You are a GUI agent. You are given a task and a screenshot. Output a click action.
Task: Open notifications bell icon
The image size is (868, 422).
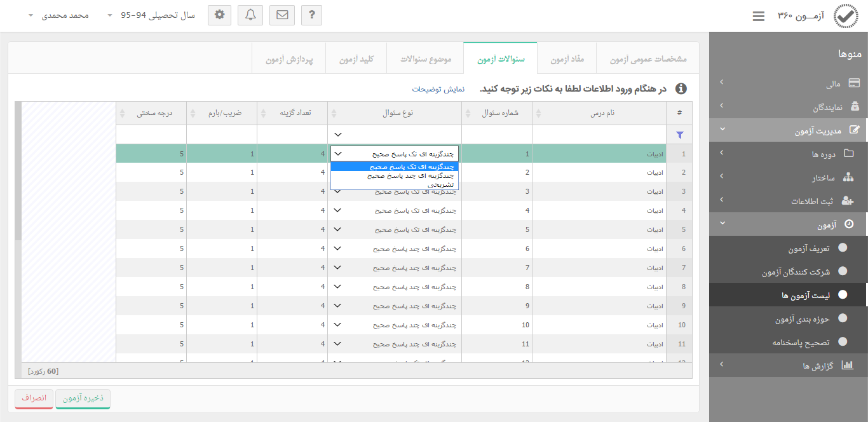pyautogui.click(x=250, y=15)
